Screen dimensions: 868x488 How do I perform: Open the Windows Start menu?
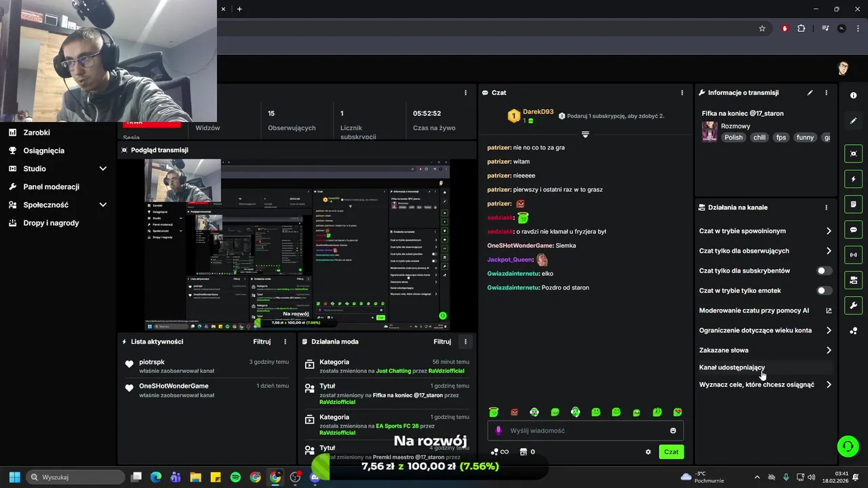(15, 477)
